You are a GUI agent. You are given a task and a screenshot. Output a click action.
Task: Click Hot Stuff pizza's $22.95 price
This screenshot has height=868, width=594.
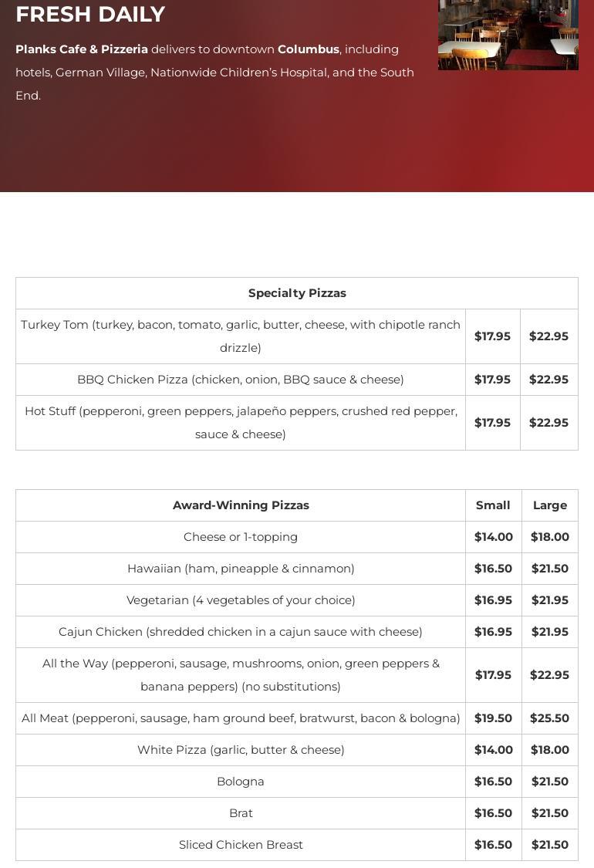[x=548, y=423]
